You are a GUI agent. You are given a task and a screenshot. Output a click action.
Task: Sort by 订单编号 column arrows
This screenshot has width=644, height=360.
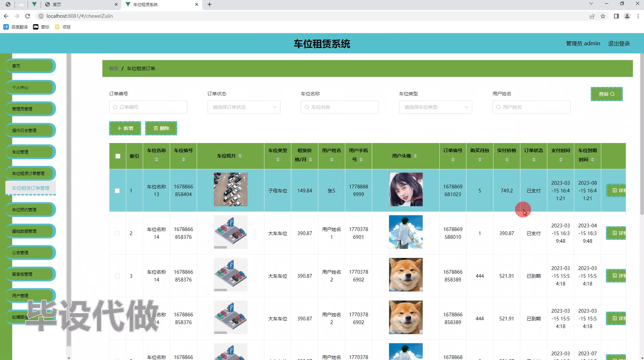(x=453, y=160)
